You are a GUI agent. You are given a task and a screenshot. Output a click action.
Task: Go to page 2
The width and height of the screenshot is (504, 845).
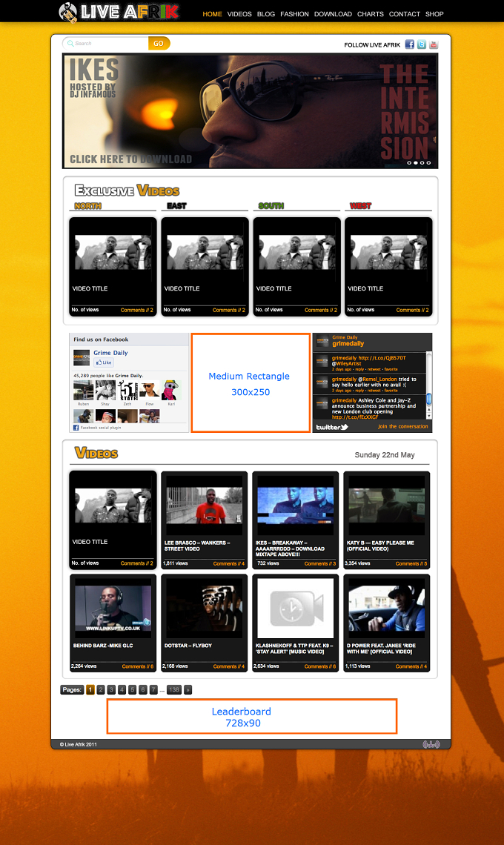click(101, 690)
